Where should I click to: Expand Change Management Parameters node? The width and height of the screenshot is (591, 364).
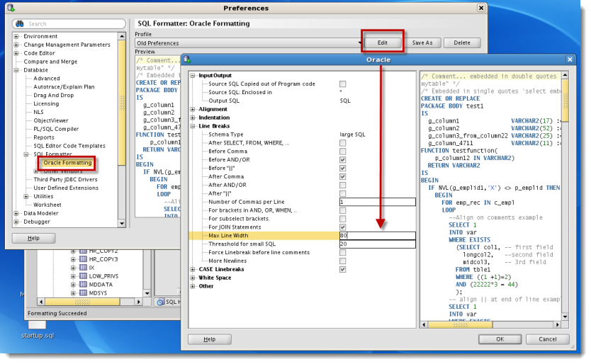coord(16,45)
